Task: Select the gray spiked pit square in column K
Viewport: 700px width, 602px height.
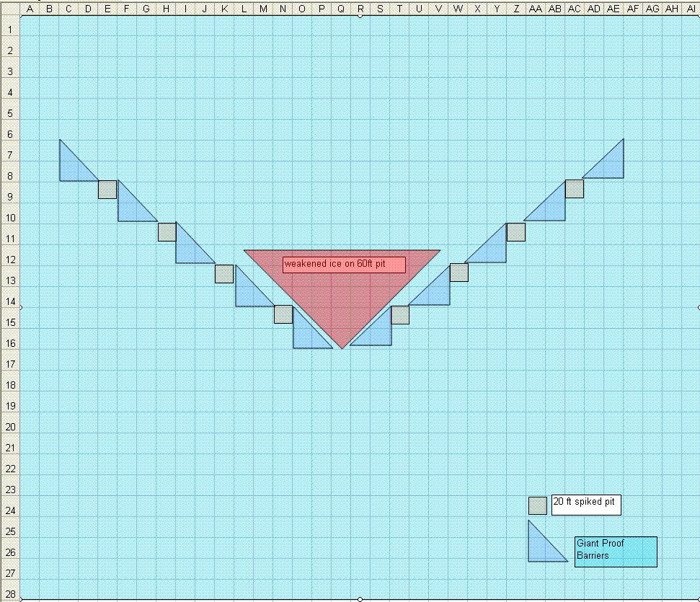Action: pos(224,274)
